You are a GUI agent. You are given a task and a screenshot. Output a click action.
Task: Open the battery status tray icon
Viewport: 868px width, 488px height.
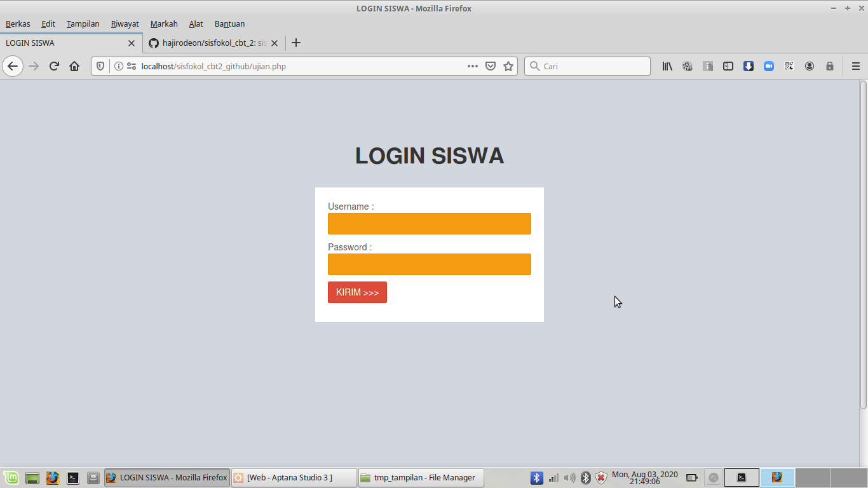692,478
